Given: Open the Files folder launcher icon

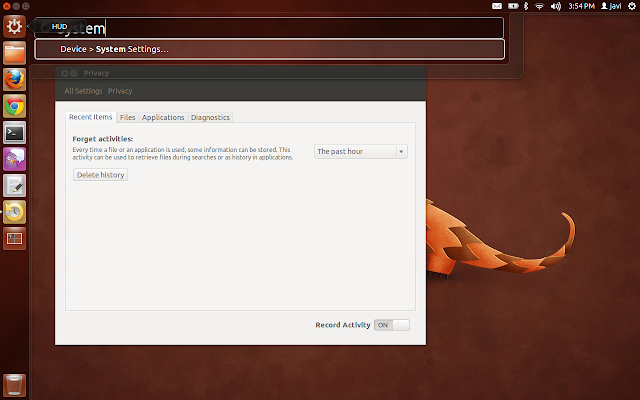Looking at the screenshot, I should click(14, 53).
